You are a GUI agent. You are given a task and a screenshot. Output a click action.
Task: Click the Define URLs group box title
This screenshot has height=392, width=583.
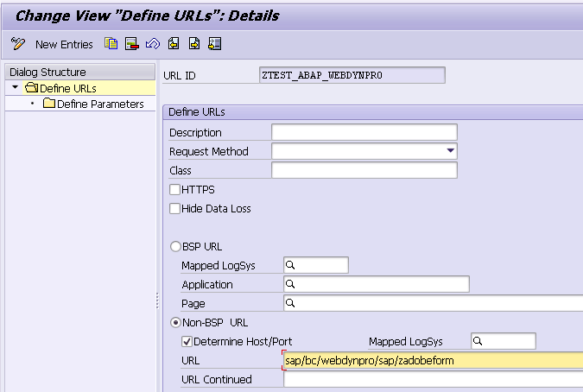197,112
